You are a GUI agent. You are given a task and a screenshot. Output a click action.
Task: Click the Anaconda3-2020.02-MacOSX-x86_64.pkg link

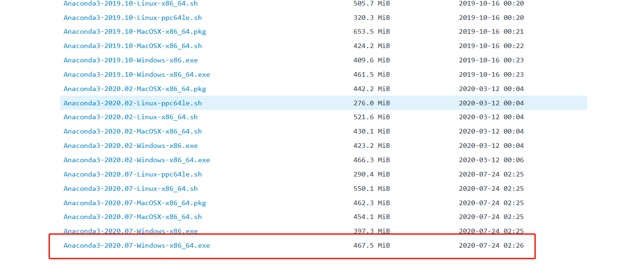pos(135,89)
